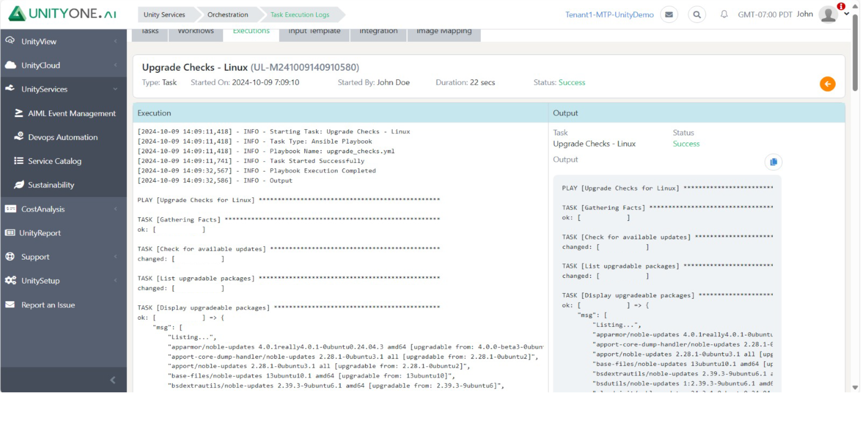
Task: Expand the CostAnalysis menu chevron
Action: [x=115, y=209]
